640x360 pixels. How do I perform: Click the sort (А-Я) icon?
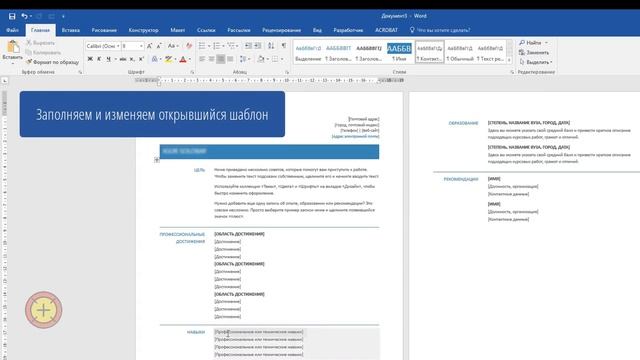pyautogui.click(x=271, y=46)
